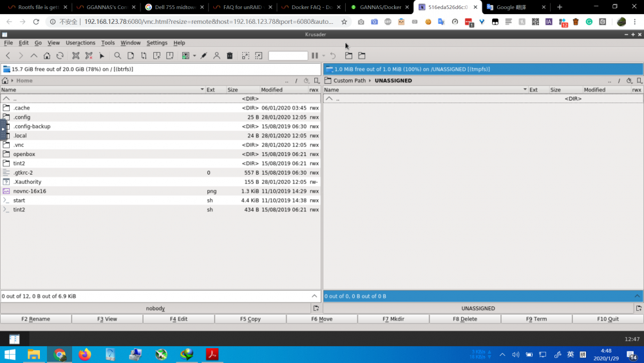
Task: Click the right panel history clock icon
Action: click(629, 81)
